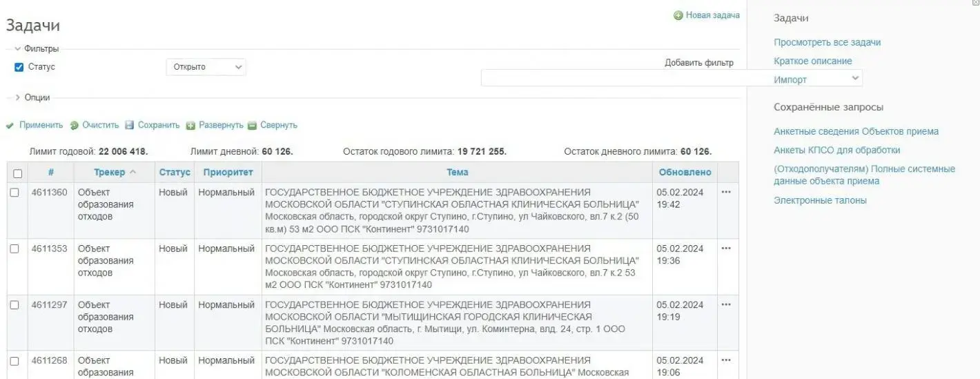
Task: Click the Новая задача link
Action: click(712, 15)
